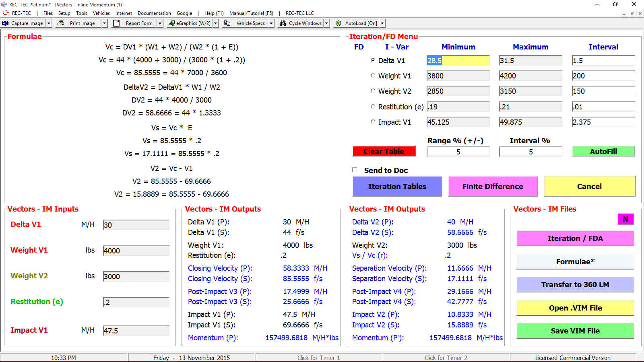Open the Manual/Tutorial (F5) menu
644x362 pixels.
[x=251, y=13]
